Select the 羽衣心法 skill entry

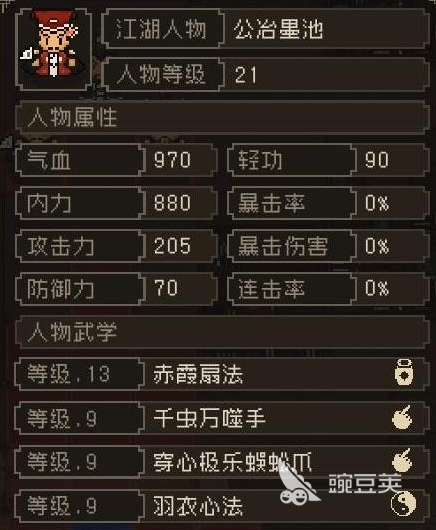coord(222,506)
